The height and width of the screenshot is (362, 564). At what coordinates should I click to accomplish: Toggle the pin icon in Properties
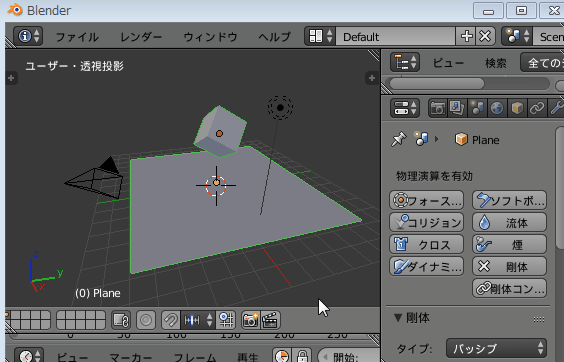(x=399, y=139)
